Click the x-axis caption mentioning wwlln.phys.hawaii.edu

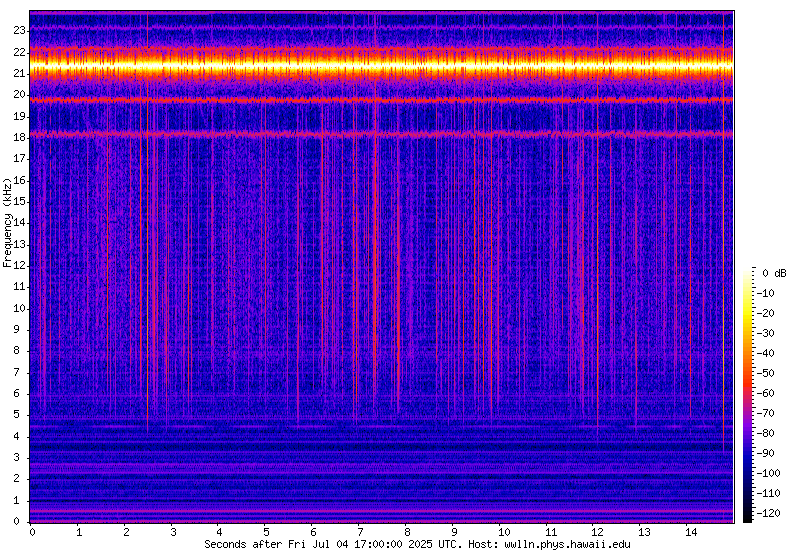pos(417,544)
